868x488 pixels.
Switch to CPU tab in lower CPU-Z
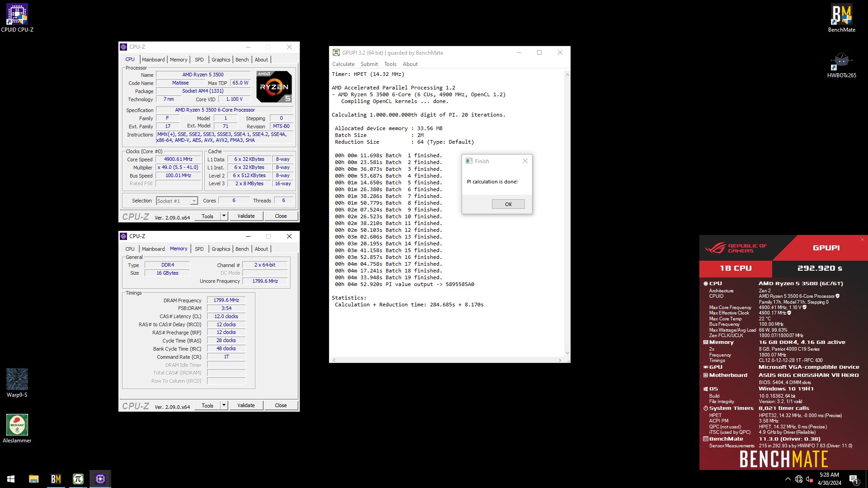tap(130, 249)
